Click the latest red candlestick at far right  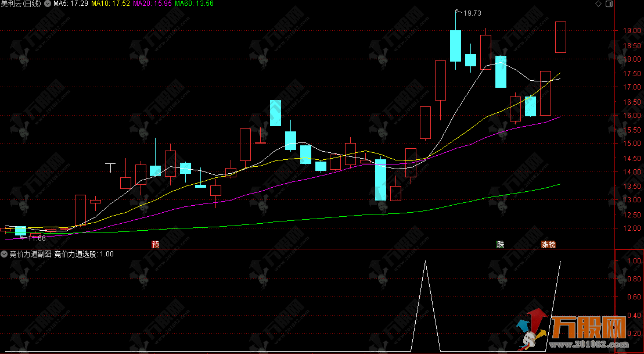560,37
